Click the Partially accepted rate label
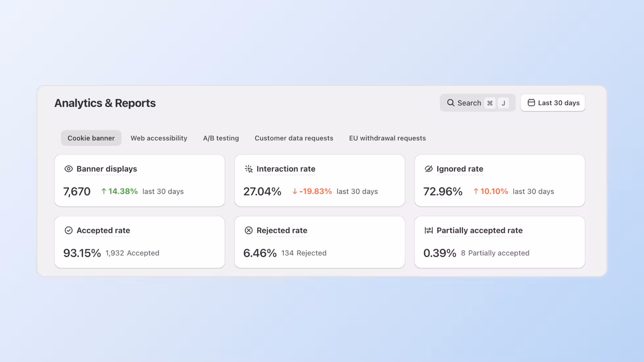The image size is (644, 362). pos(479,230)
